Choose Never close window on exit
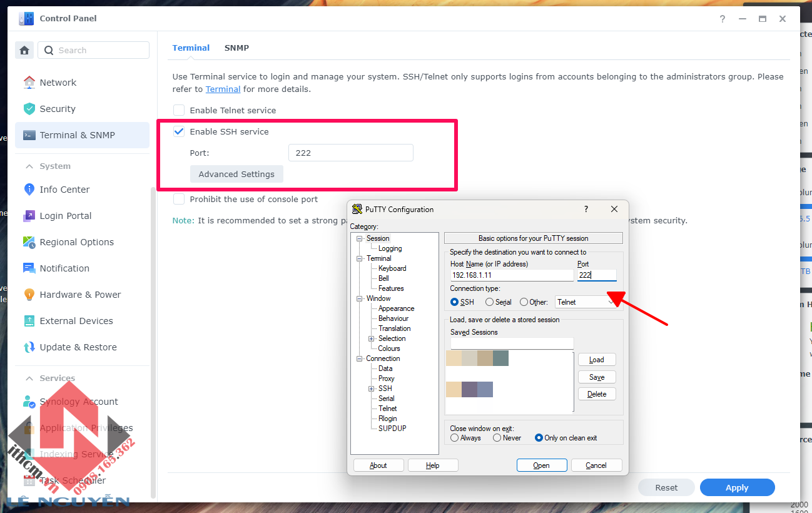The width and height of the screenshot is (812, 513). pos(497,438)
